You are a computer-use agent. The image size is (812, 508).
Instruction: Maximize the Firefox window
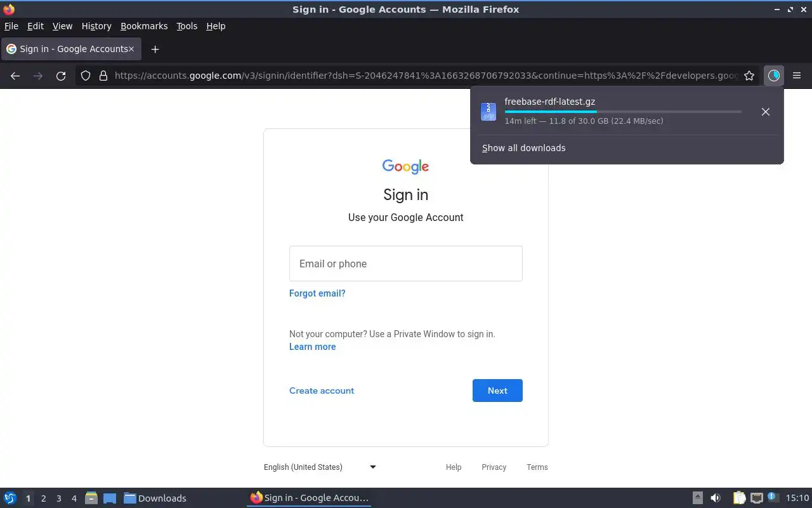point(790,10)
